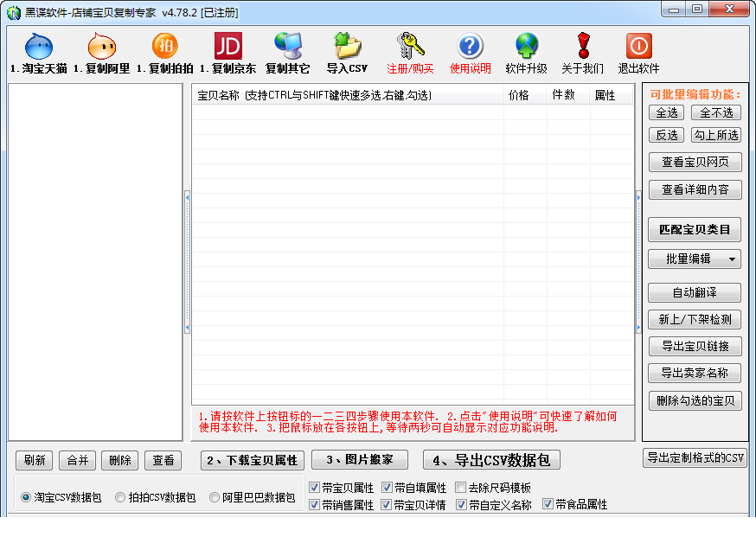Collapse the right panel splitter handle

pyautogui.click(x=638, y=263)
